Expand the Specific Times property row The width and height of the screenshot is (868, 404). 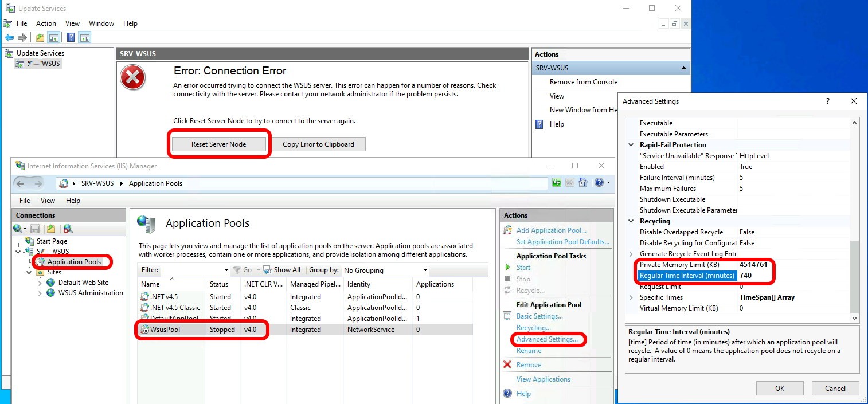(x=632, y=297)
